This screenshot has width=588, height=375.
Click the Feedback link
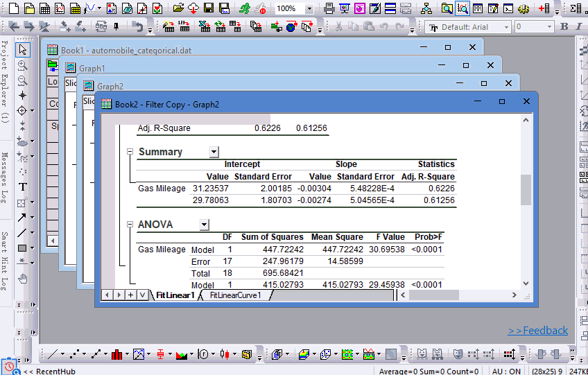[538, 331]
